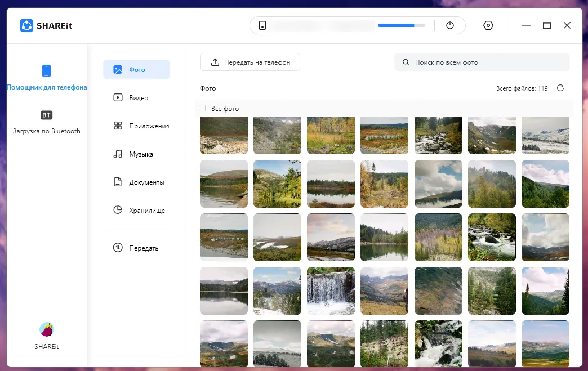Refresh the photo list
Viewport: 588px width, 371px height.
(x=560, y=88)
